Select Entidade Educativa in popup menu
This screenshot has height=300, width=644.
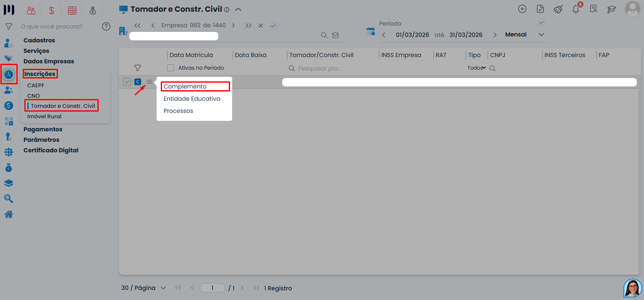pyautogui.click(x=192, y=99)
